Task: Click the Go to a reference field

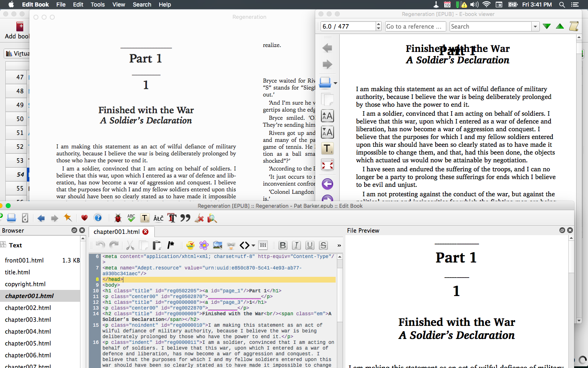Action: coord(414,27)
